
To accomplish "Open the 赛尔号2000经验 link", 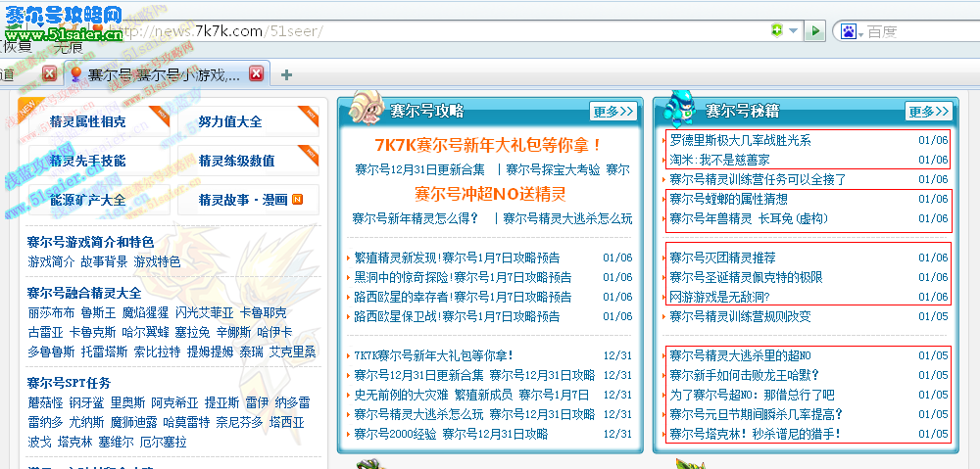I will pos(395,434).
